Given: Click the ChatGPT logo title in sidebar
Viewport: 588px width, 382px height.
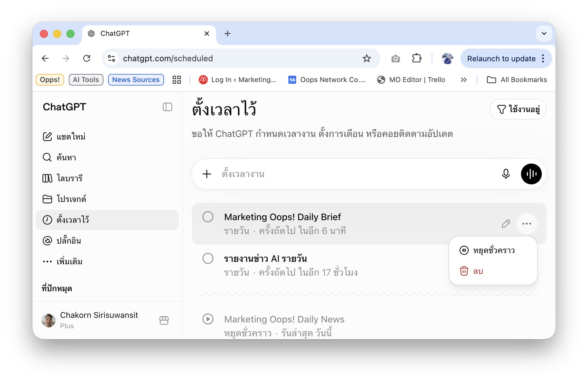Looking at the screenshot, I should 64,107.
